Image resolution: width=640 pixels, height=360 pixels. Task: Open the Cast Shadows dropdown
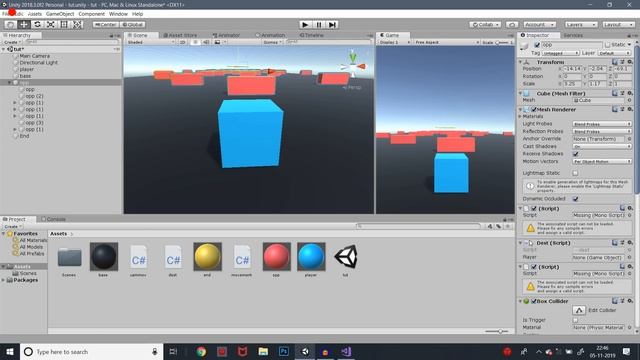point(602,146)
